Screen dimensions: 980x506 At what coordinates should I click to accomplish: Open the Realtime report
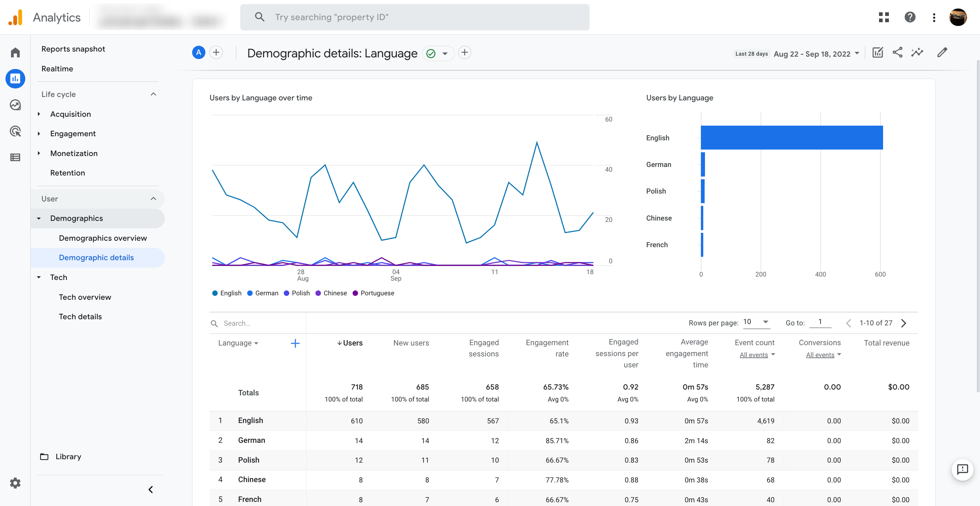pos(57,69)
